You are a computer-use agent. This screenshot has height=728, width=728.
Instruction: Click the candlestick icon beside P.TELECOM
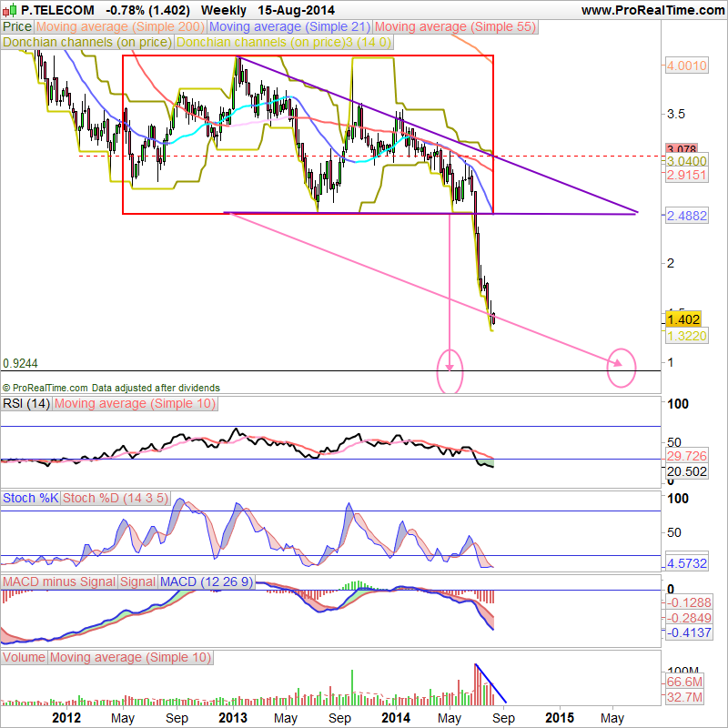pyautogui.click(x=9, y=10)
